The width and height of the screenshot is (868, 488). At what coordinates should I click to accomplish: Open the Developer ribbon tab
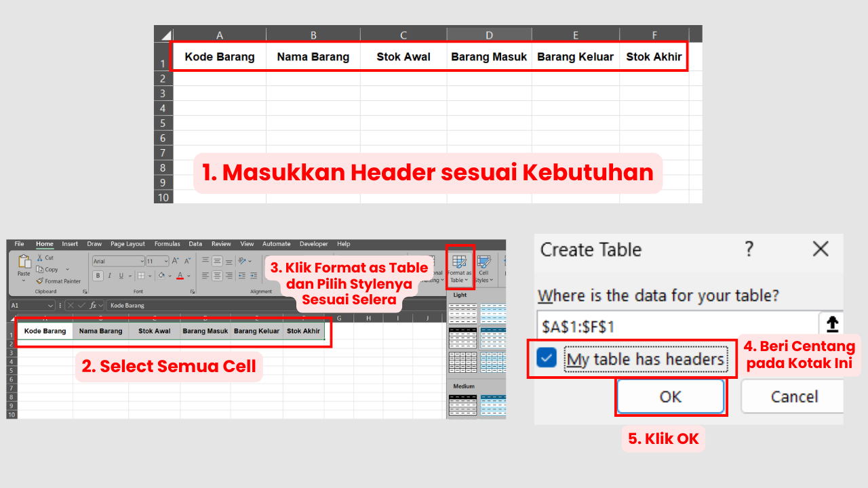313,244
